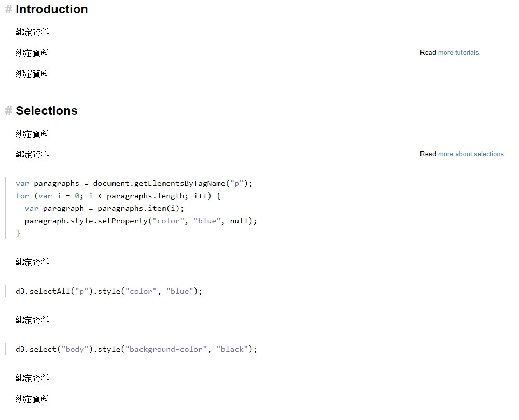Click the paragraphs.item(i) code line
The height and width of the screenshot is (420, 519).
104,208
